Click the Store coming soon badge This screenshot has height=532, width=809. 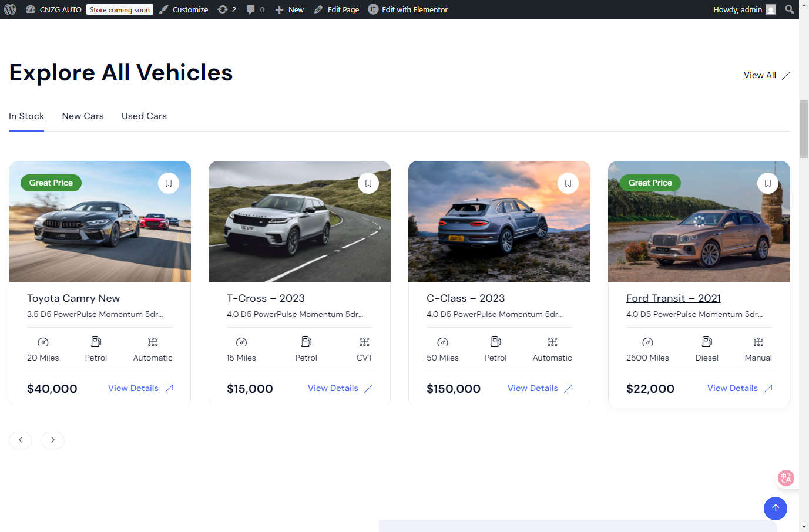[x=120, y=9]
